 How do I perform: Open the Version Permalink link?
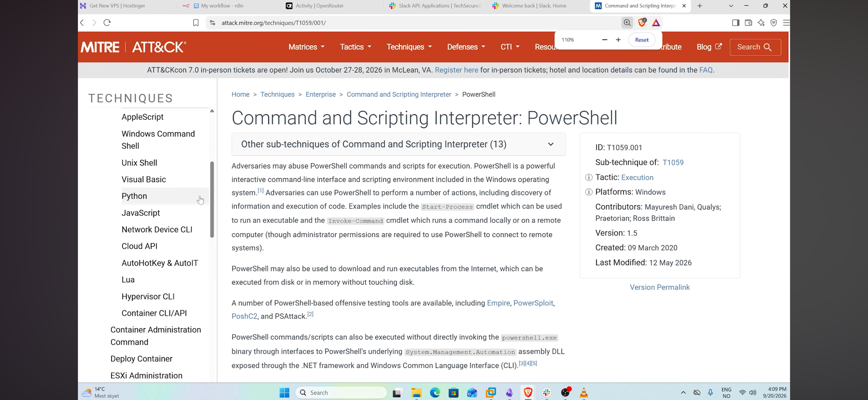tap(660, 287)
